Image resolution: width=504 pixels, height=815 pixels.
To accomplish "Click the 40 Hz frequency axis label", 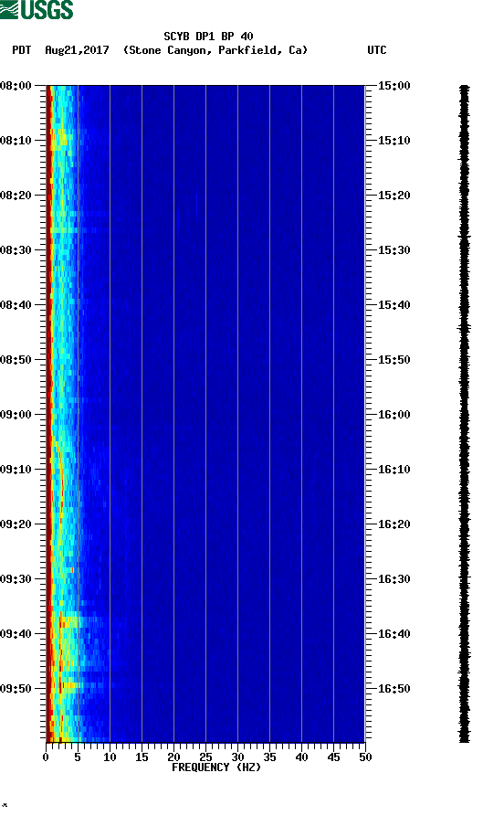I will coord(302,757).
